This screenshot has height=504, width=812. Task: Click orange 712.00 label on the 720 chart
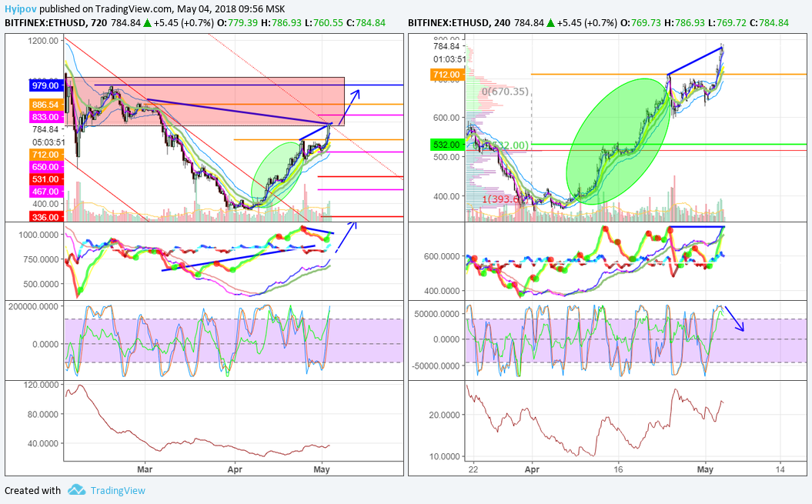pyautogui.click(x=45, y=155)
